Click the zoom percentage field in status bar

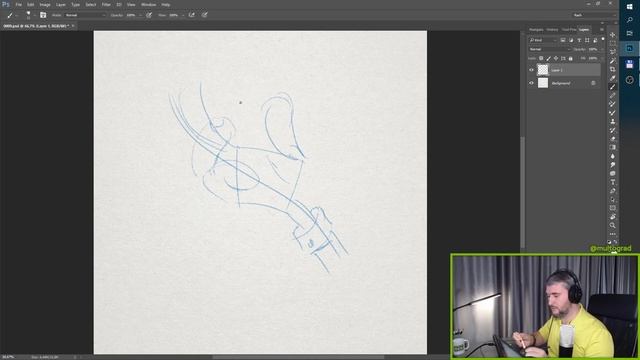(9, 357)
